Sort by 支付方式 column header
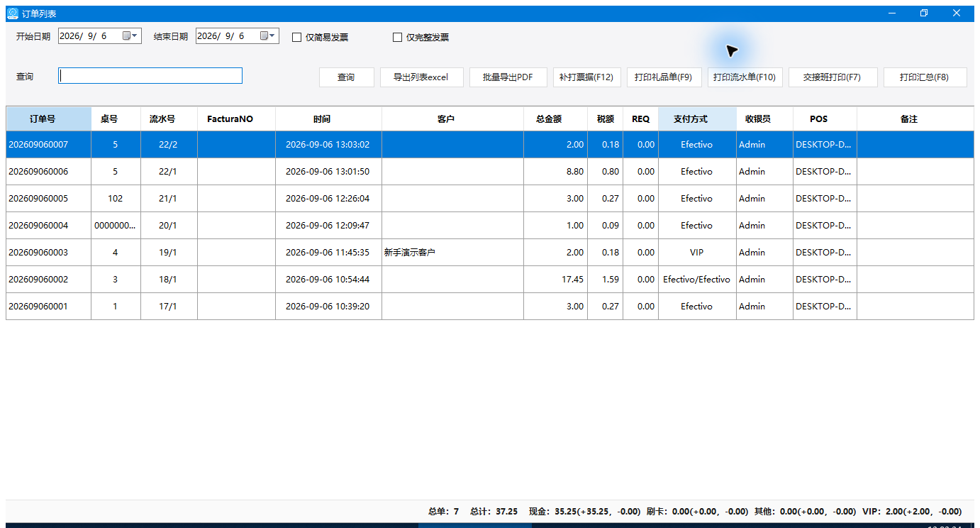Screen dimensions: 980x528 [698, 119]
